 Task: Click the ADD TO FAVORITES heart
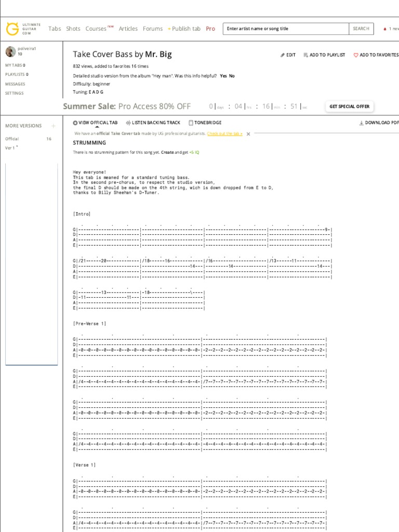(x=376, y=55)
